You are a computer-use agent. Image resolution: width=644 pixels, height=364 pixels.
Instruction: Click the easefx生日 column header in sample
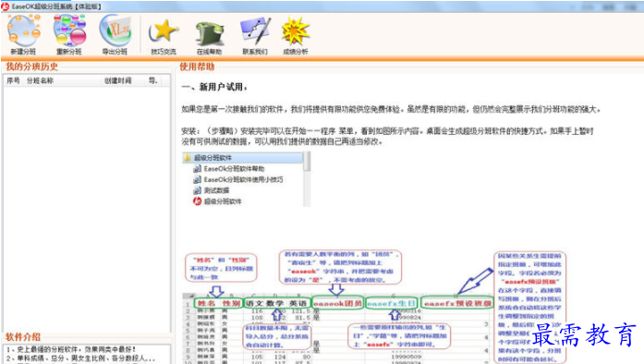(x=392, y=303)
